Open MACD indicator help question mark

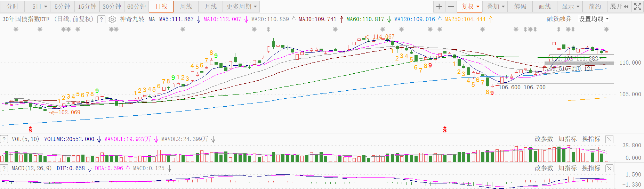point(4,169)
